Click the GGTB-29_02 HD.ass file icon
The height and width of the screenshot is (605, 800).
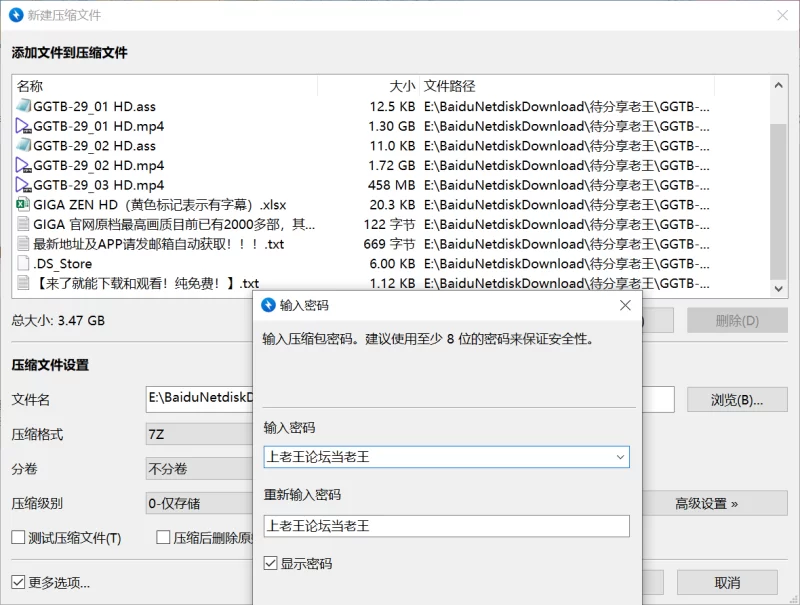click(x=24, y=146)
